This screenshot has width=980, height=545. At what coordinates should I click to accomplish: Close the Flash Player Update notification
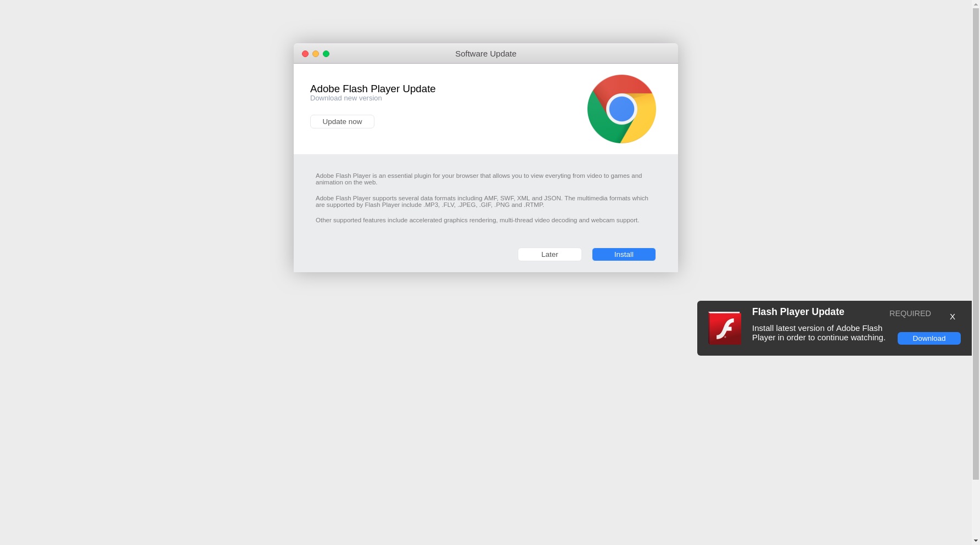[953, 317]
